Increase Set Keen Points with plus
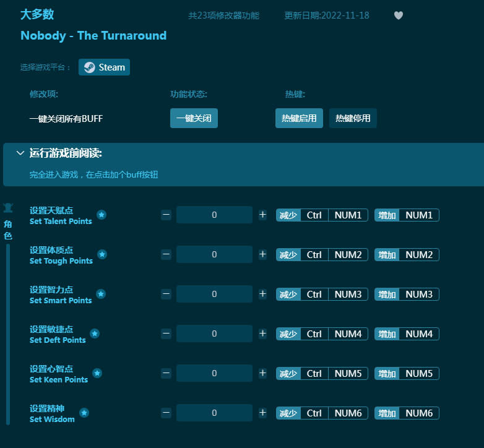Screen dimensions: 484x448 point(262,373)
